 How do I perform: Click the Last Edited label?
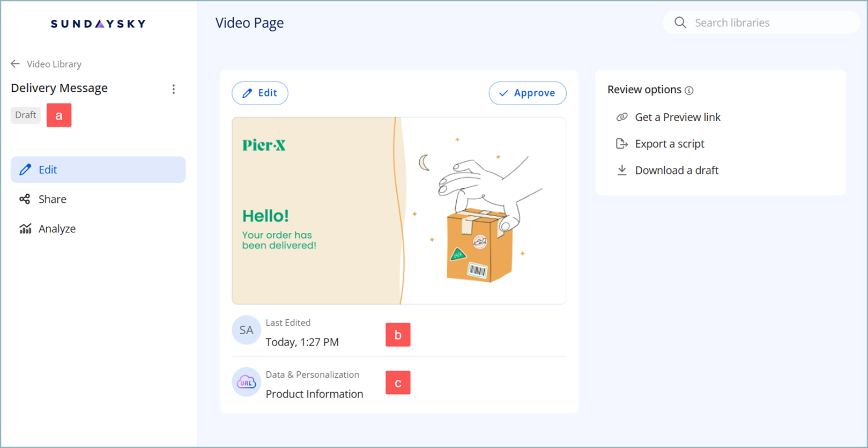[288, 322]
